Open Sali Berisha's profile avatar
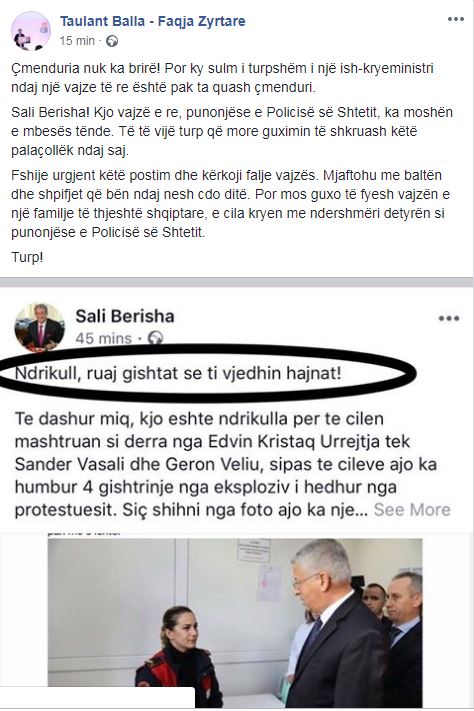This screenshot has height=711, width=474. (39, 327)
